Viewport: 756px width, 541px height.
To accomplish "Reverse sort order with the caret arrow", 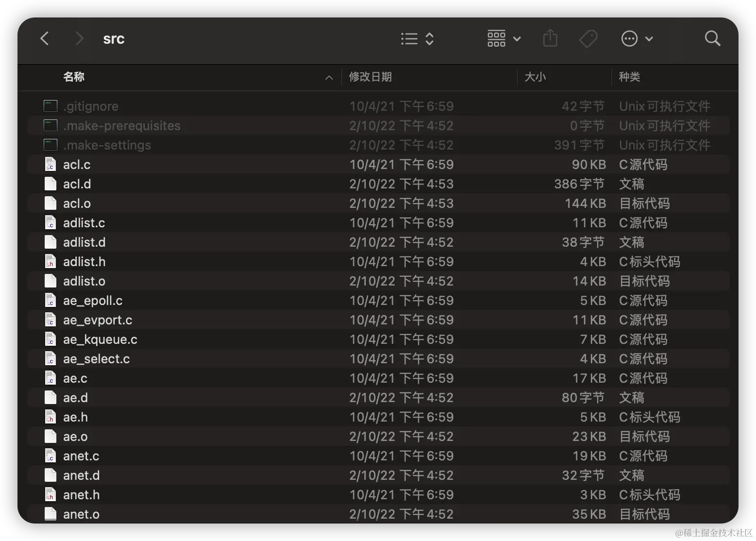I will [x=329, y=78].
